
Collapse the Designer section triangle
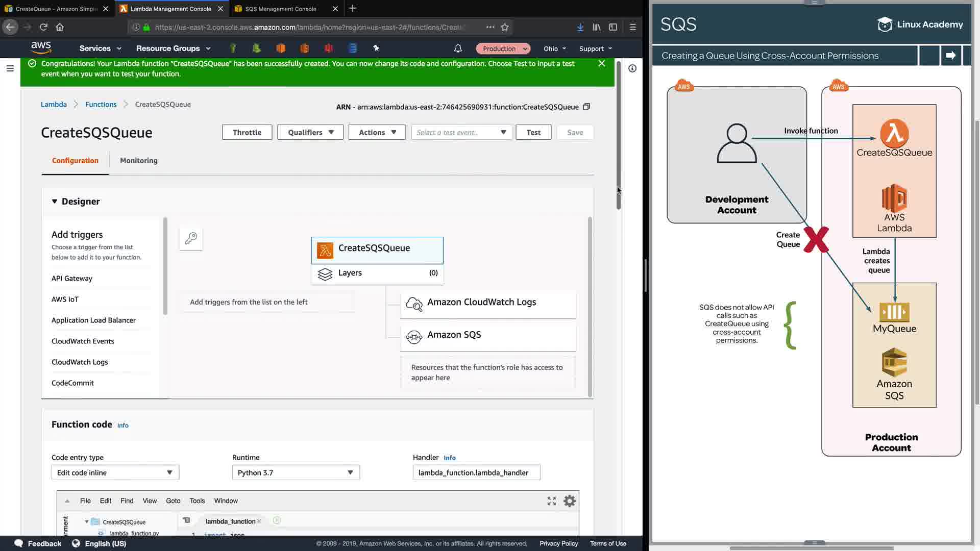[55, 202]
